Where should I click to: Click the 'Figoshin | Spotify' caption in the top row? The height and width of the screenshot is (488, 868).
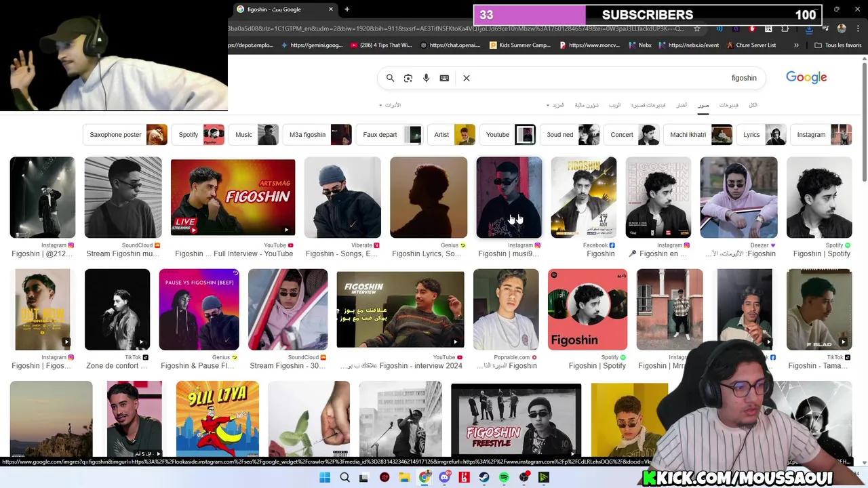822,253
